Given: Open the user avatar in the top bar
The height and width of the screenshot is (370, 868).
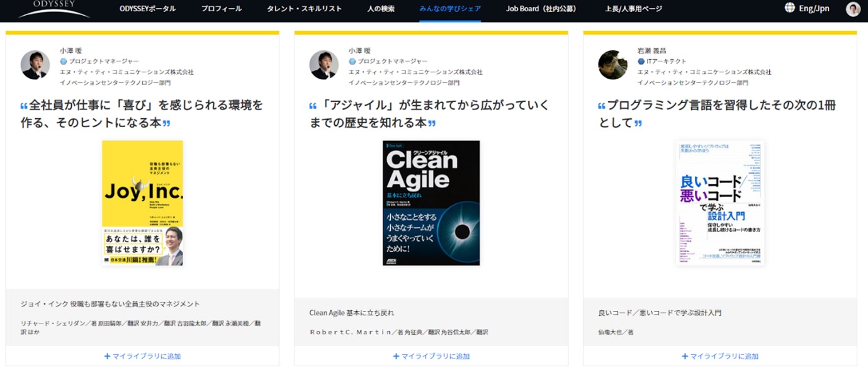Looking at the screenshot, I should coord(852,9).
